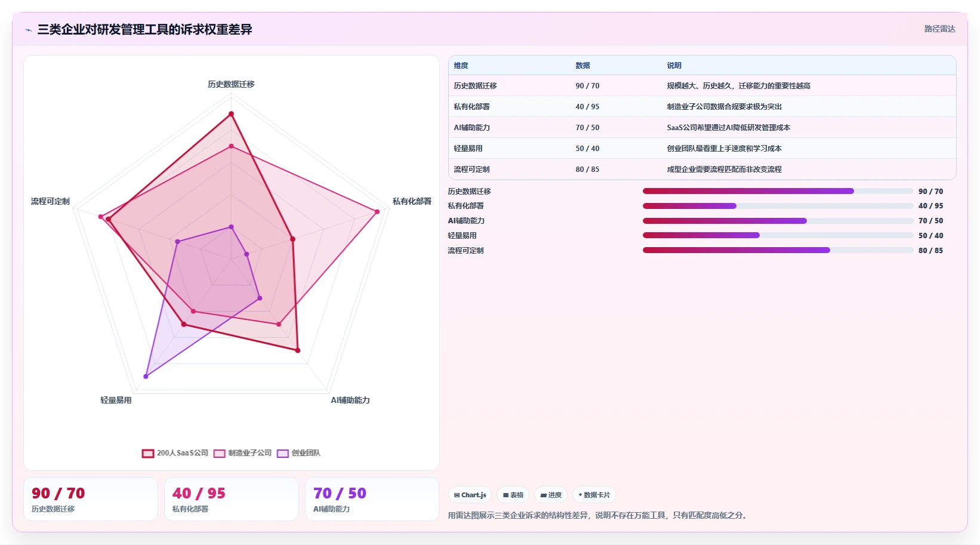Click the 历史数据迁移 progress bar
Image resolution: width=980 pixels, height=545 pixels.
[778, 191]
